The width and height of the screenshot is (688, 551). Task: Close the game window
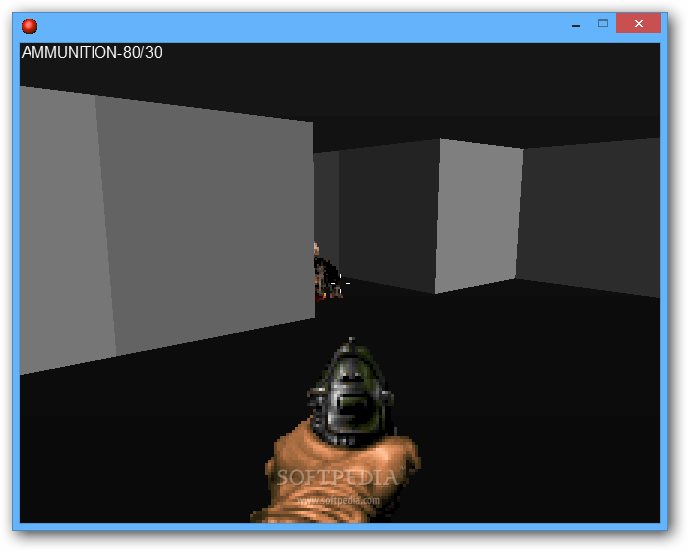pos(638,23)
